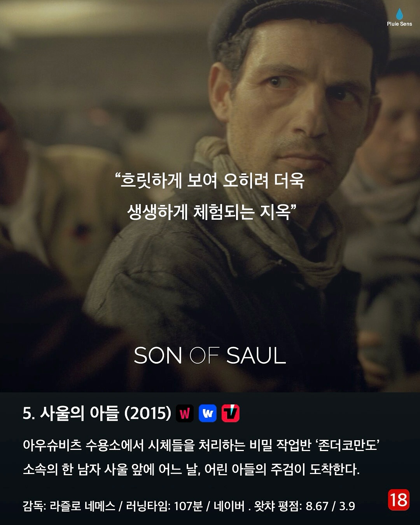Select the blue Wavve streaming icon
The height and width of the screenshot is (525, 420).
coord(208,413)
